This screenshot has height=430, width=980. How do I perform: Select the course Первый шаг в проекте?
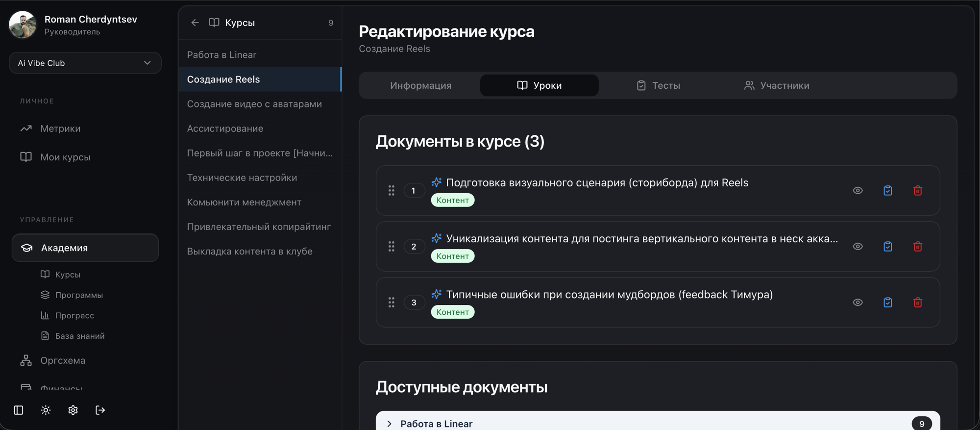coord(260,153)
